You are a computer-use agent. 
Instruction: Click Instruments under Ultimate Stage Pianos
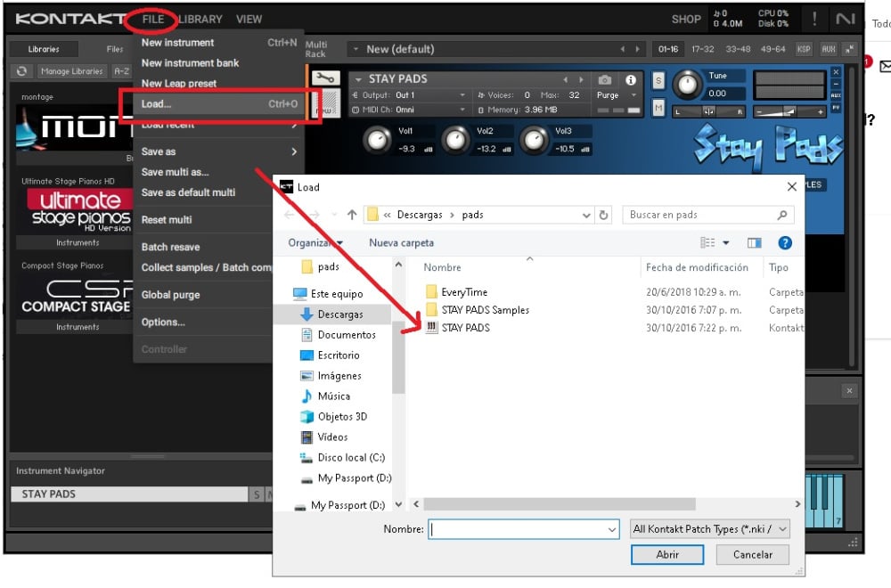[x=78, y=242]
